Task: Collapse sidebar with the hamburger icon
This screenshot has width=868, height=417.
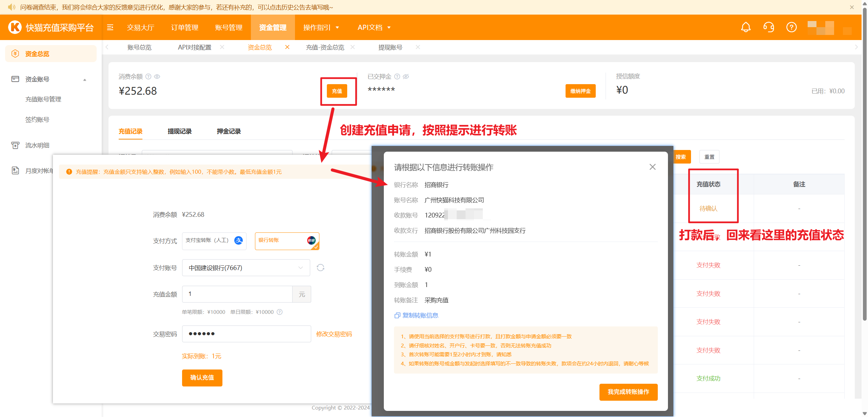Action: pyautogui.click(x=110, y=27)
